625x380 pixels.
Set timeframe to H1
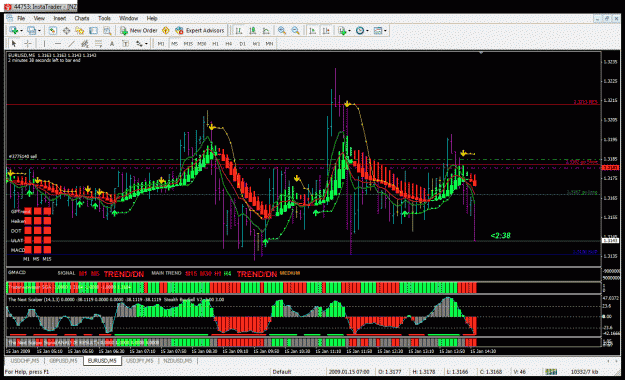tap(215, 43)
